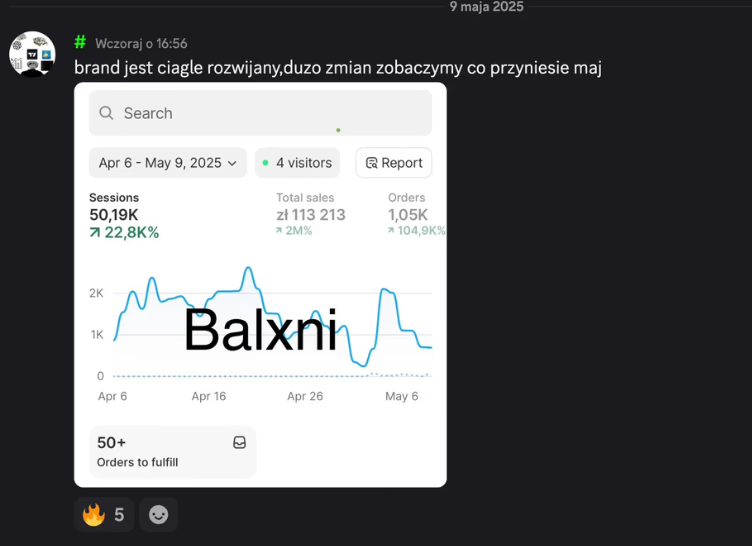
Task: Click the fire emoji reaction
Action: tap(94, 515)
